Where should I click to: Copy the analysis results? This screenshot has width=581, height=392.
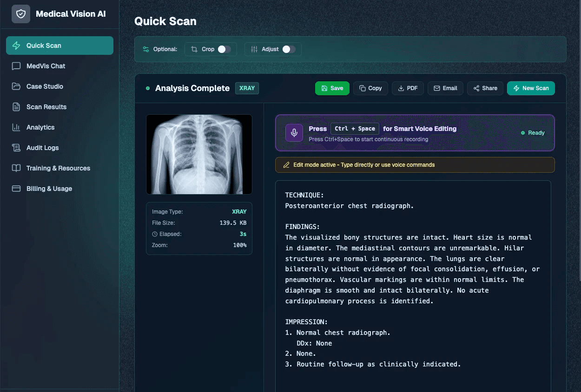pyautogui.click(x=370, y=88)
